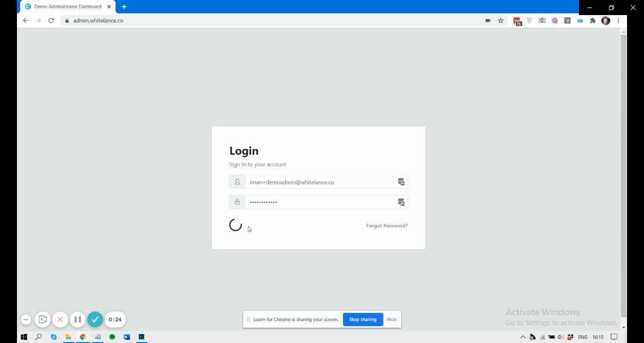Screen dimensions: 644x343
Task: Close the Demo Administrator Dashboard tab
Action: point(109,7)
